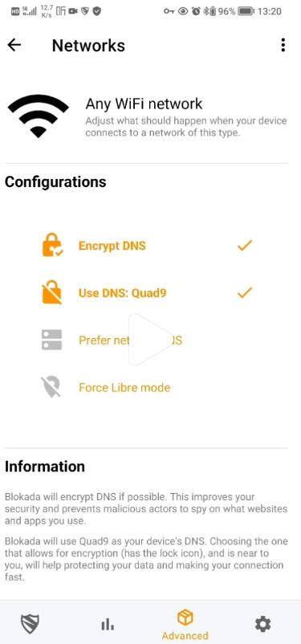Tap the Prefer network DNS server icon
301x644 pixels.
coord(51,340)
